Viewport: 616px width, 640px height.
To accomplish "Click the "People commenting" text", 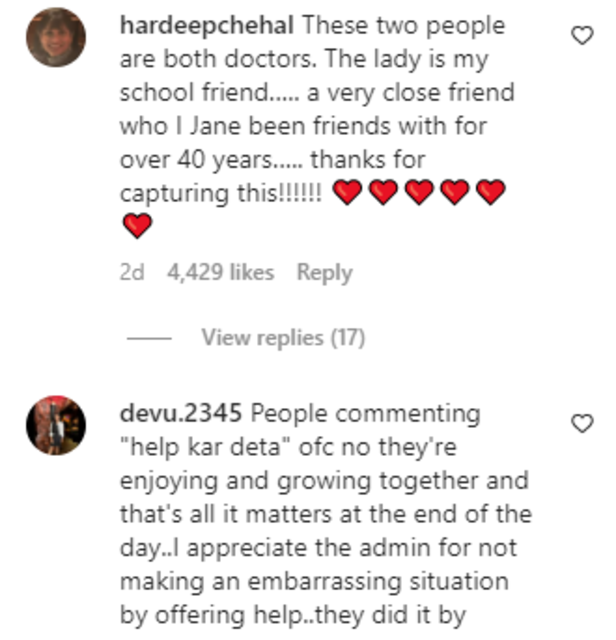I will 365,413.
